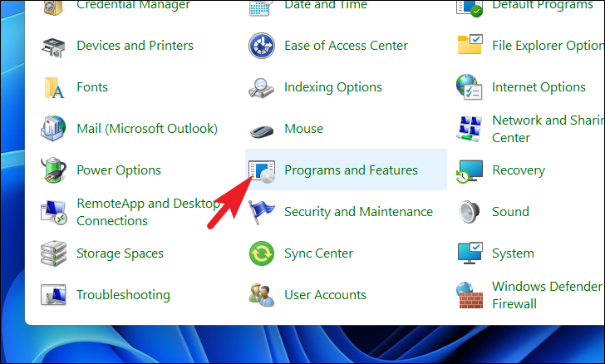Image resolution: width=605 pixels, height=364 pixels.
Task: Click the Mail (Microsoft Outlook) icon
Action: pyautogui.click(x=53, y=129)
